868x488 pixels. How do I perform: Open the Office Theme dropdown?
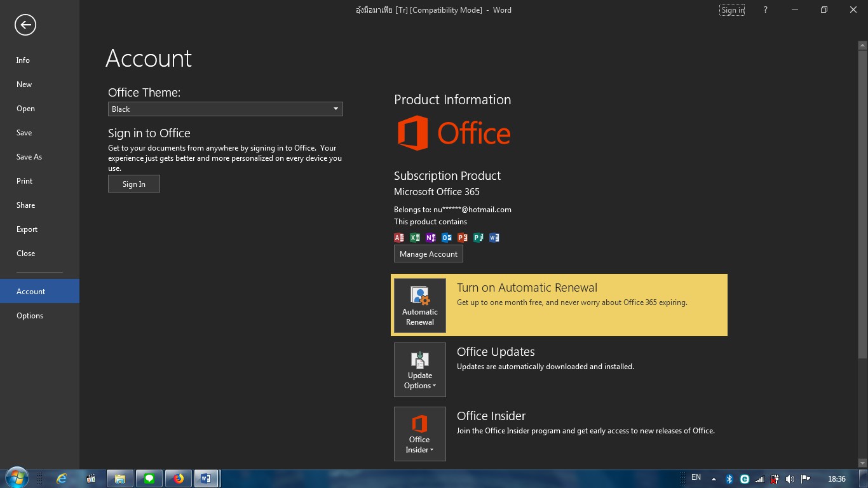click(x=225, y=109)
